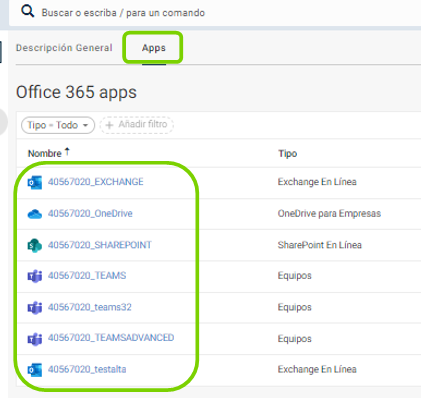Click 'Exchange En Línea' in the 40567020_EXCHANGE row
The image size is (421, 398).
(317, 182)
